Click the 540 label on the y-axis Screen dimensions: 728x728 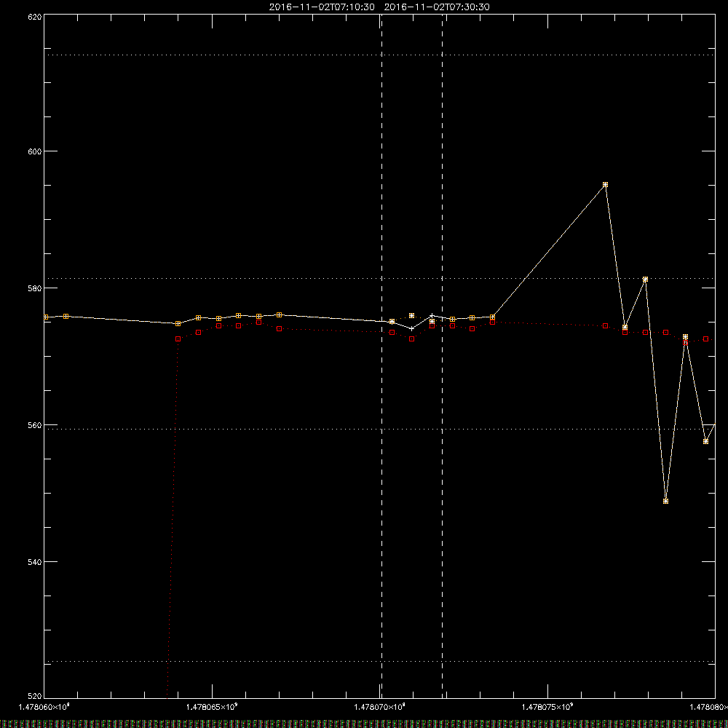point(35,562)
